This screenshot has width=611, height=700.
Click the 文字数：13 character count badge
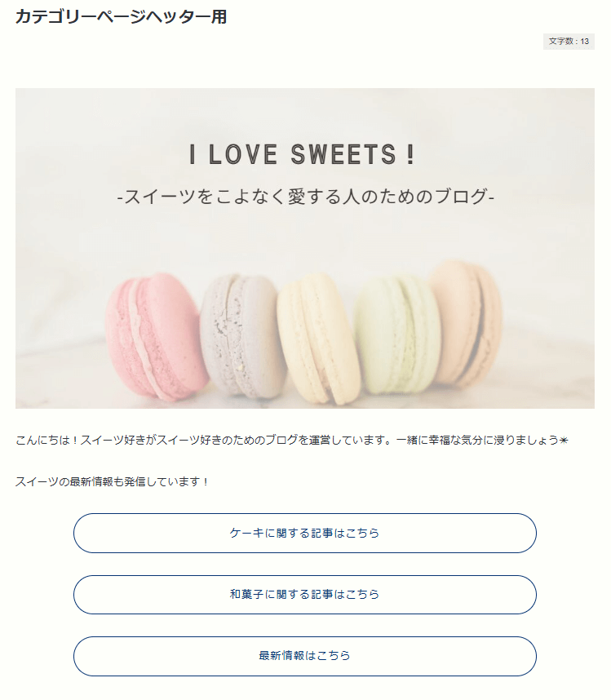569,42
